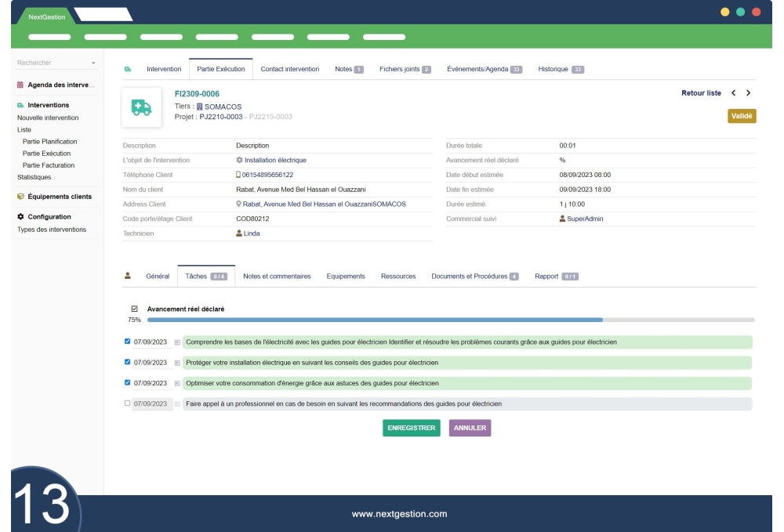Click the user icon beside Général tab
Viewport: 784px width, 532px height.
129,276
